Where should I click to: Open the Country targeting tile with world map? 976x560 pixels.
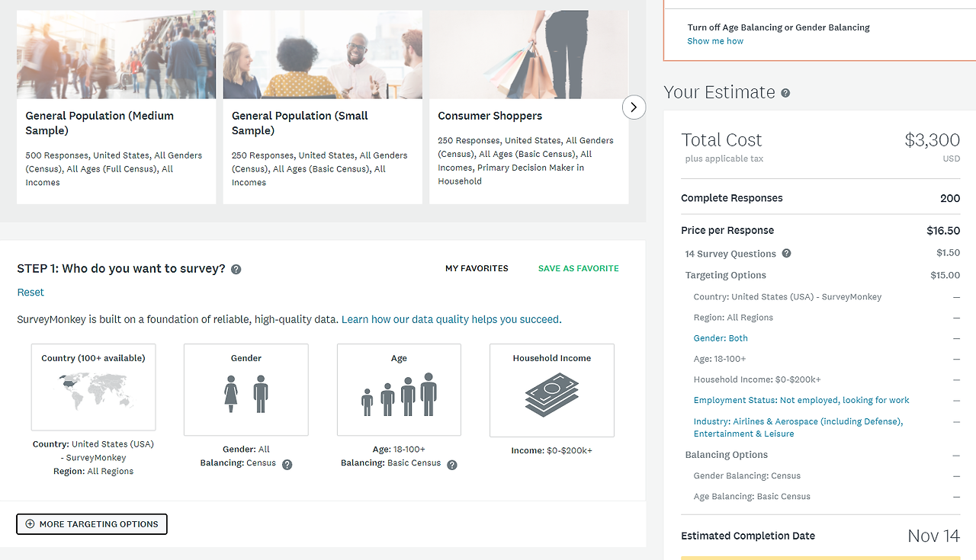pos(93,387)
